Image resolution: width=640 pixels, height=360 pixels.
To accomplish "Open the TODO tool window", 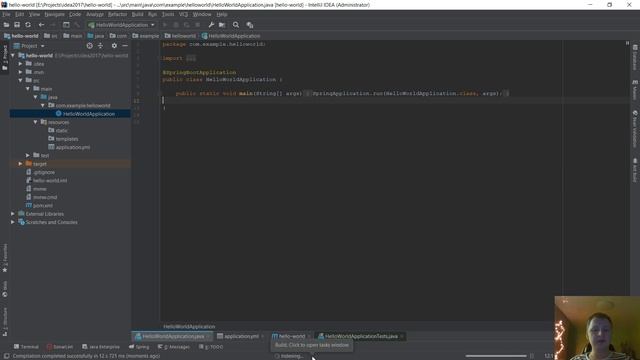I will coord(211,347).
